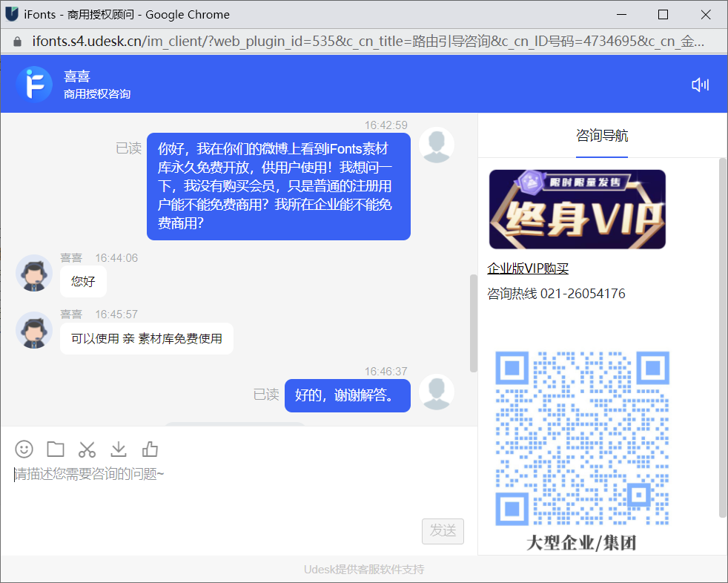Click the download chat record icon
This screenshot has height=583, width=728.
[119, 449]
